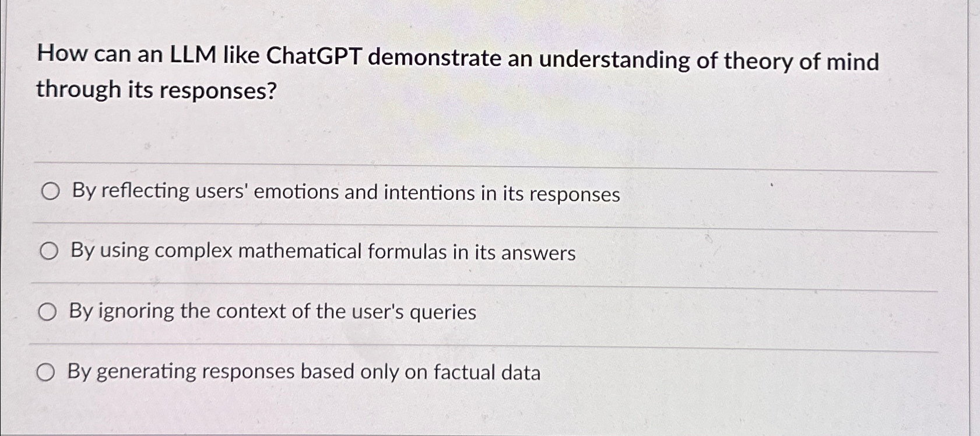Select the radio button for reflecting users' emotions
Screen dimensions: 980x436
pos(50,192)
